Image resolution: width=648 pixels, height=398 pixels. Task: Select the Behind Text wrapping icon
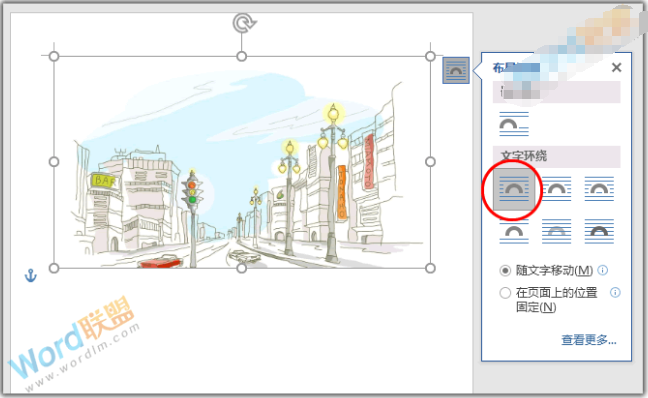[x=557, y=231]
